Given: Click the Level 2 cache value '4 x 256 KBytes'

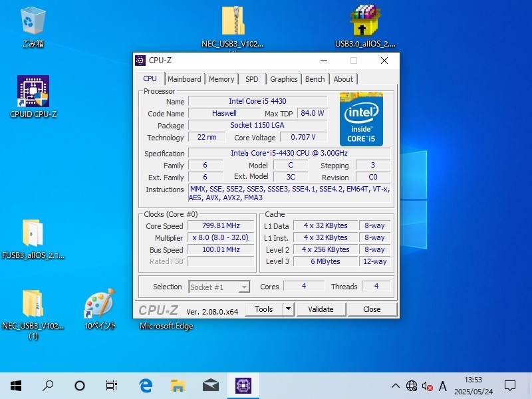Looking at the screenshot, I should (x=326, y=249).
